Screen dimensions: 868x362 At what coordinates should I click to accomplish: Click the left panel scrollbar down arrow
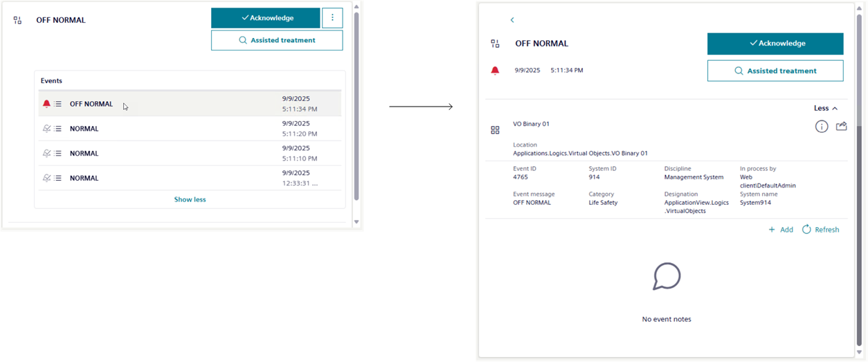point(356,222)
